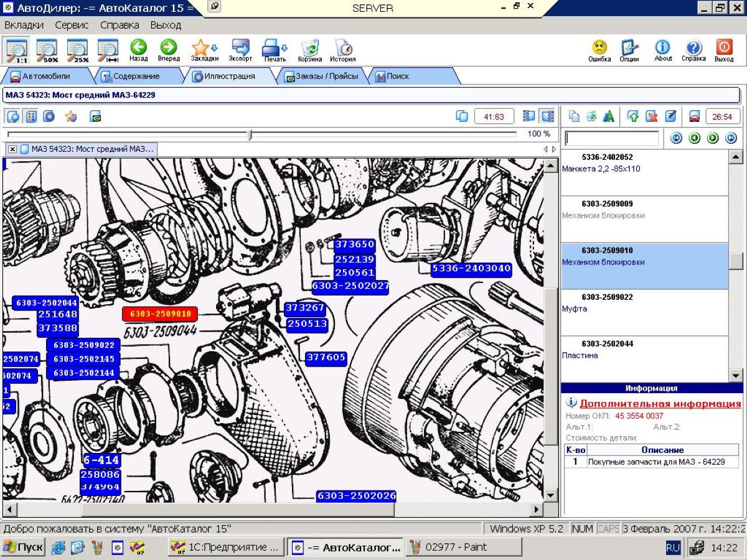This screenshot has height=560, width=747.
Task: Click the red X delete icon in parts panel
Action: [652, 116]
